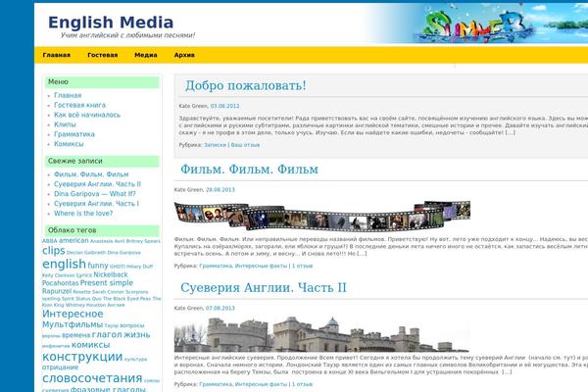The width and height of the screenshot is (588, 392).
Task: Open recent post Where is the love?
Action: point(83,214)
